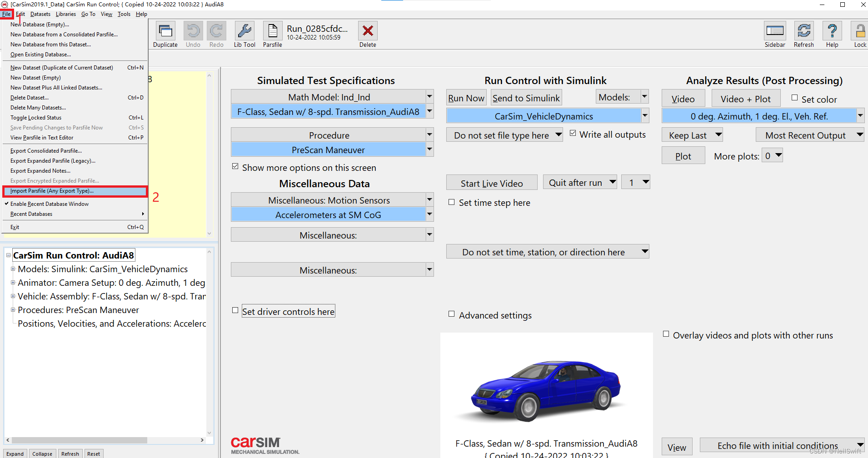The image size is (868, 458).
Task: Open Miscellaneous: Motion Sensors dropdown arrow
Action: pos(429,199)
